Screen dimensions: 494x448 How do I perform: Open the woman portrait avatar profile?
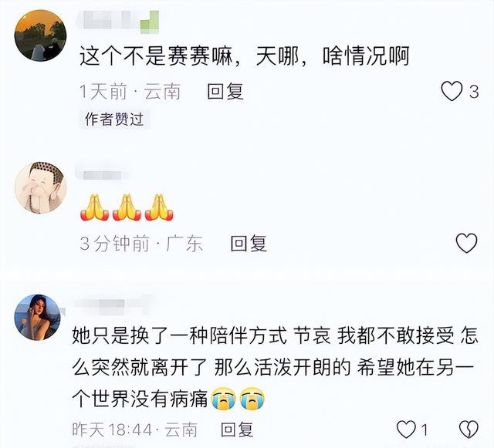point(38,318)
